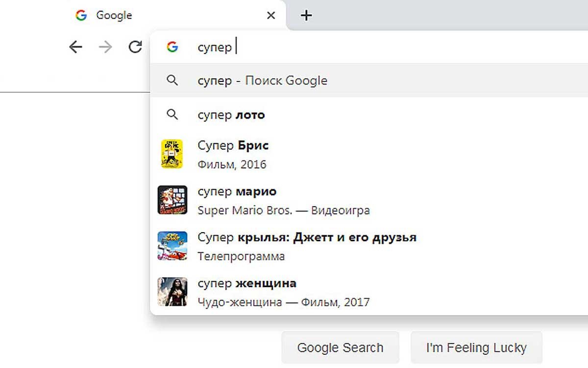Click into the address bar text супер

click(x=214, y=48)
